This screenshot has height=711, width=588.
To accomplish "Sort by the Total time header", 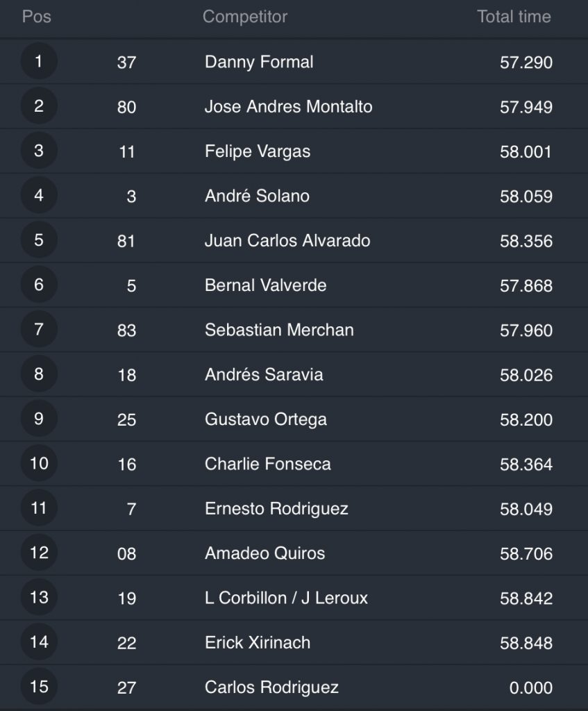I will pyautogui.click(x=514, y=17).
